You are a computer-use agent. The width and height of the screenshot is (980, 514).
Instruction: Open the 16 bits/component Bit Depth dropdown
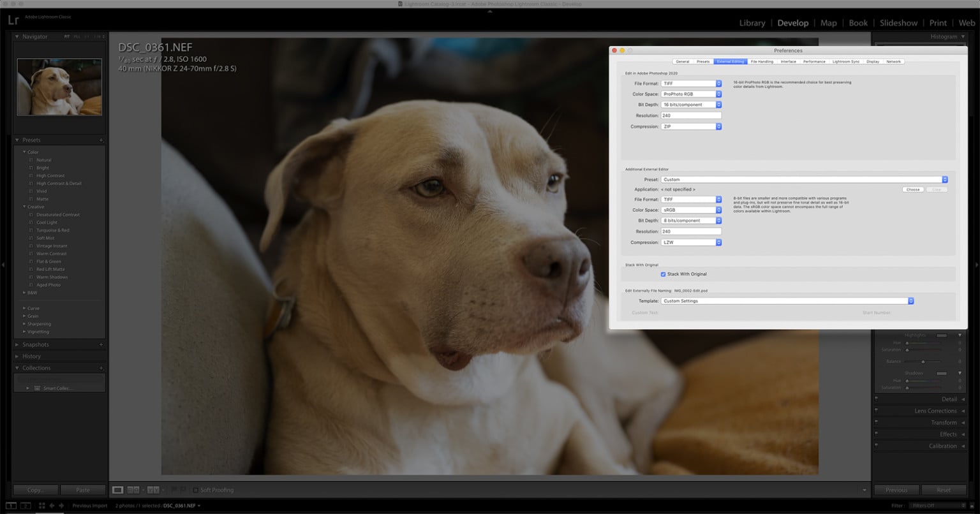pos(691,105)
